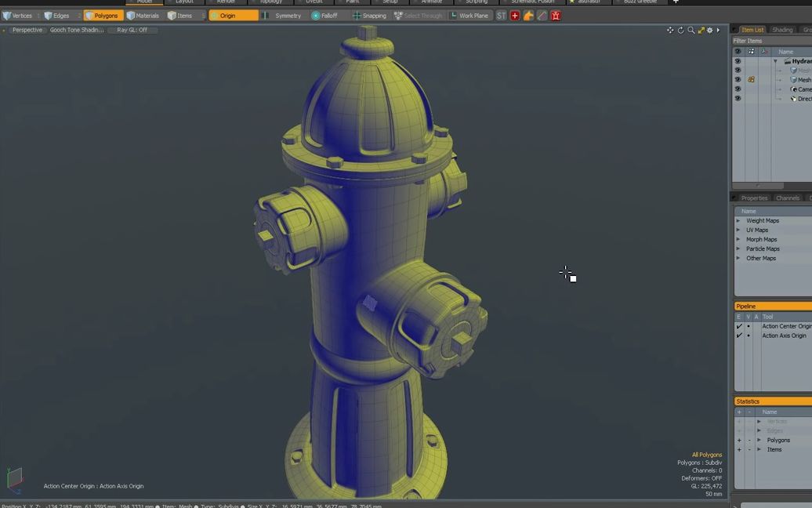Open the Gooch Tone Shading dropdown
Viewport: 812px width, 508px height.
click(76, 30)
